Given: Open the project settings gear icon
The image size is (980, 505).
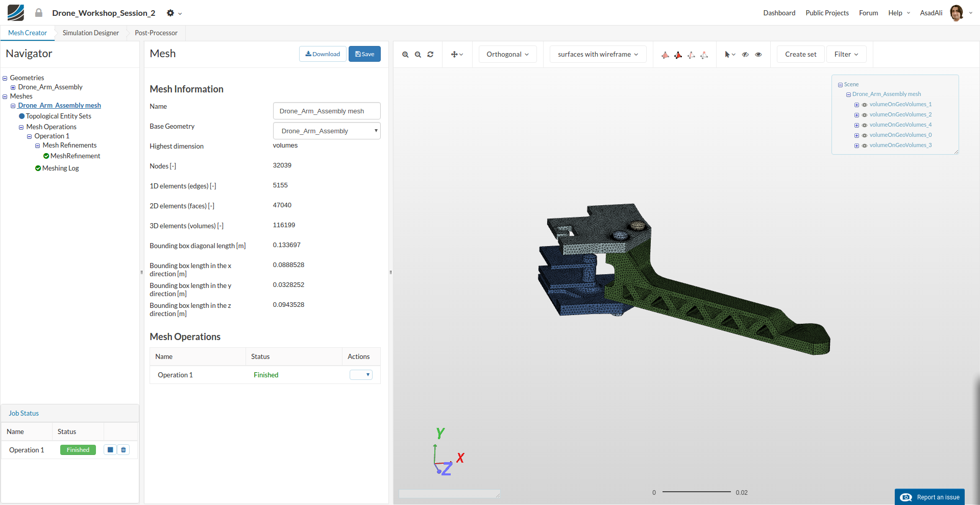Looking at the screenshot, I should (170, 13).
